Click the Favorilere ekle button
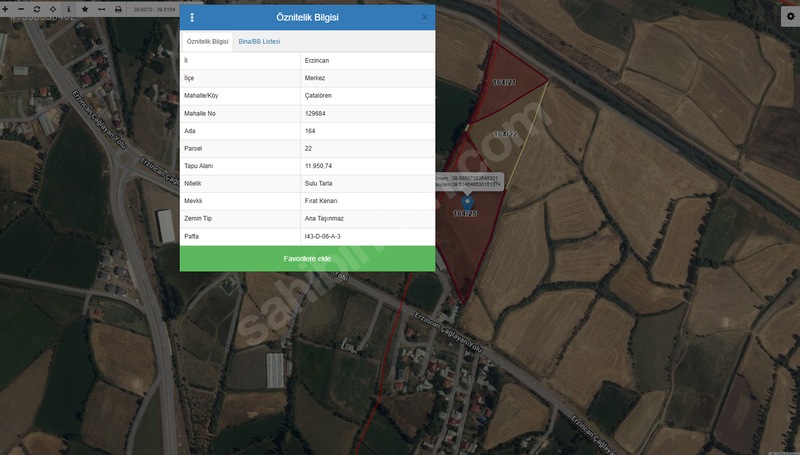The height and width of the screenshot is (455, 800). (x=307, y=259)
